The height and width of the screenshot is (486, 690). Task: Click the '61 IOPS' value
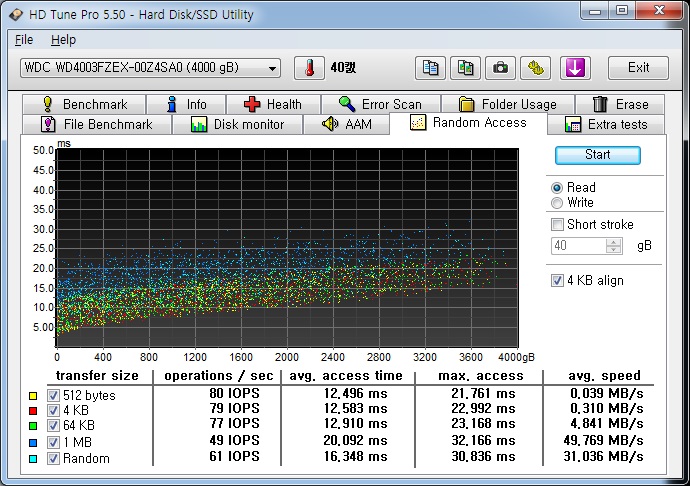[235, 457]
